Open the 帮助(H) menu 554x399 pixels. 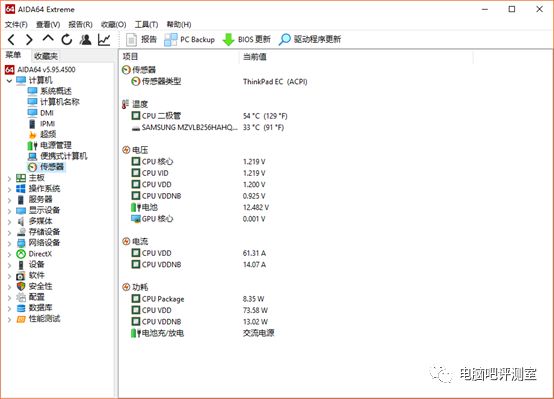179,24
